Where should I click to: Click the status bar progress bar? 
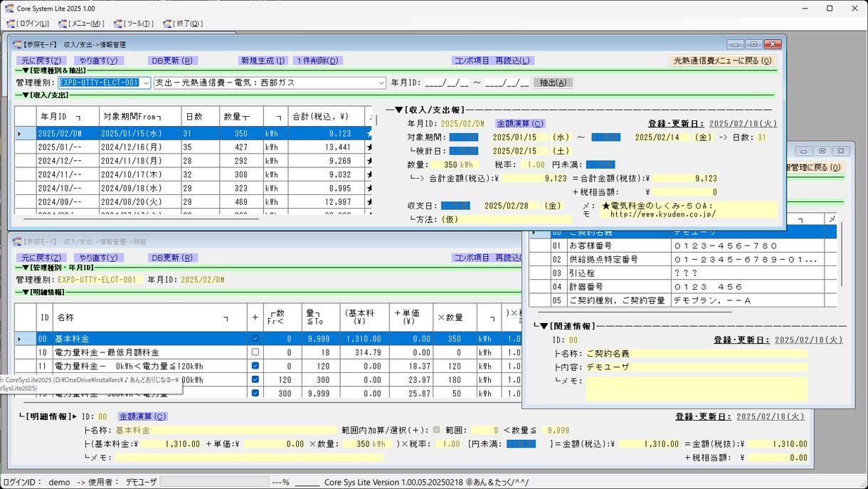coord(214,482)
